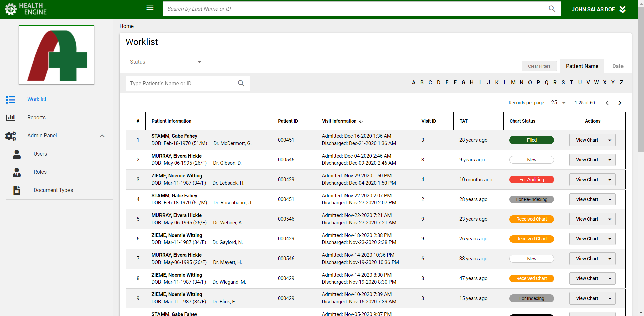Click the Admin Panel gears icon

pos(11,136)
